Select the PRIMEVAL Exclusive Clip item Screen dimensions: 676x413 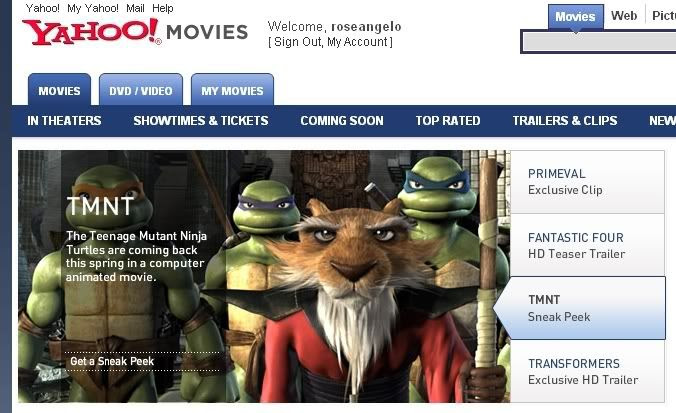(587, 182)
